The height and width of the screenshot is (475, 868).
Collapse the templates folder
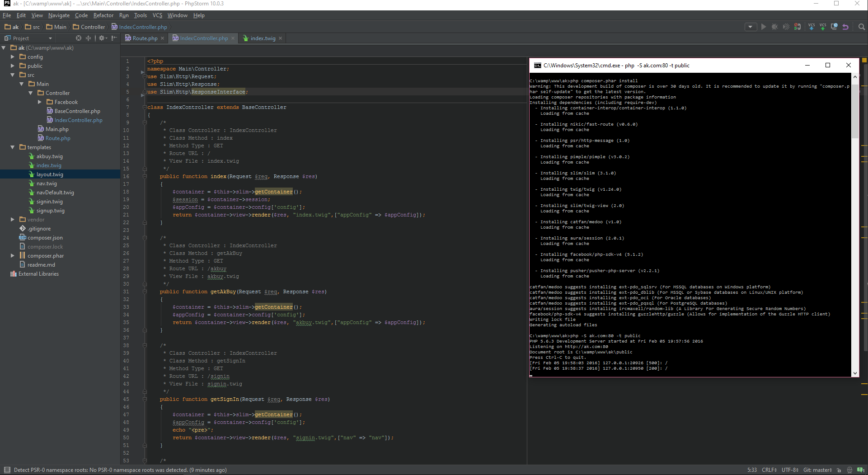13,147
